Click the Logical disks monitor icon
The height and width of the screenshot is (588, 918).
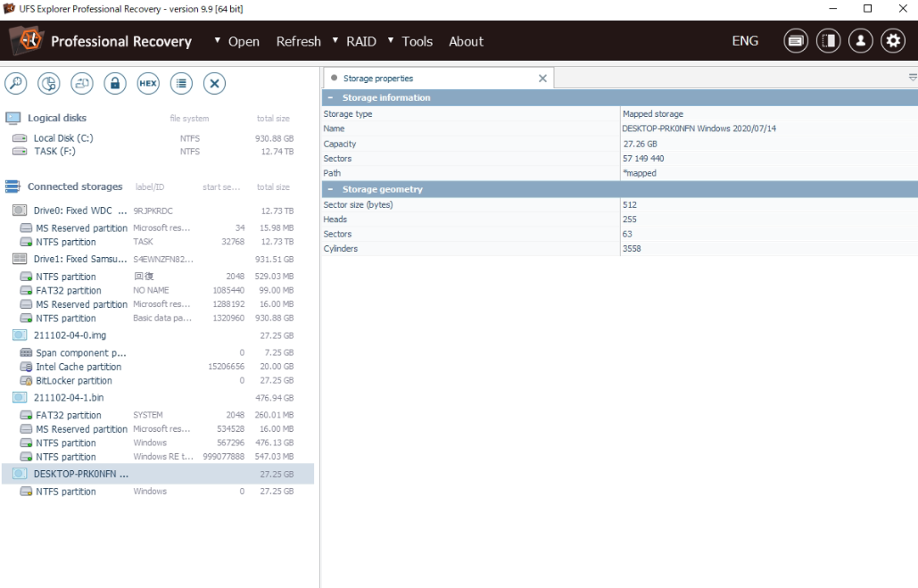pyautogui.click(x=12, y=119)
